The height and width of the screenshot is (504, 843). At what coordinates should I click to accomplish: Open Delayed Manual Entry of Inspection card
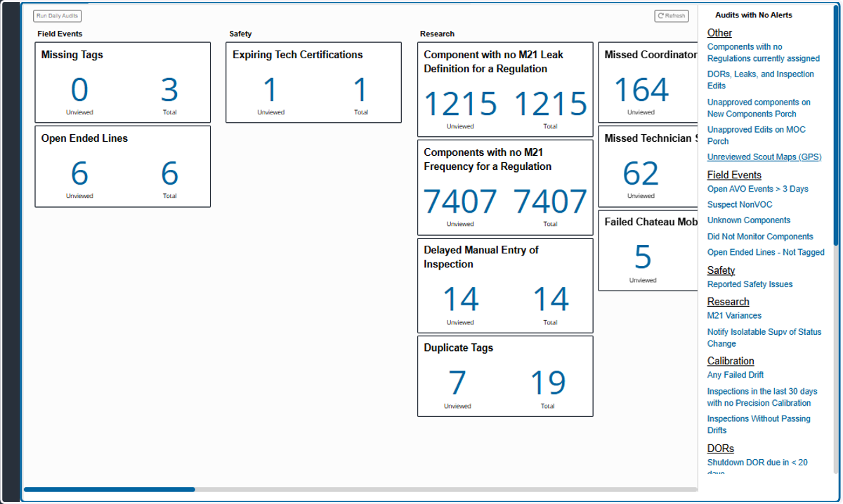tap(505, 286)
